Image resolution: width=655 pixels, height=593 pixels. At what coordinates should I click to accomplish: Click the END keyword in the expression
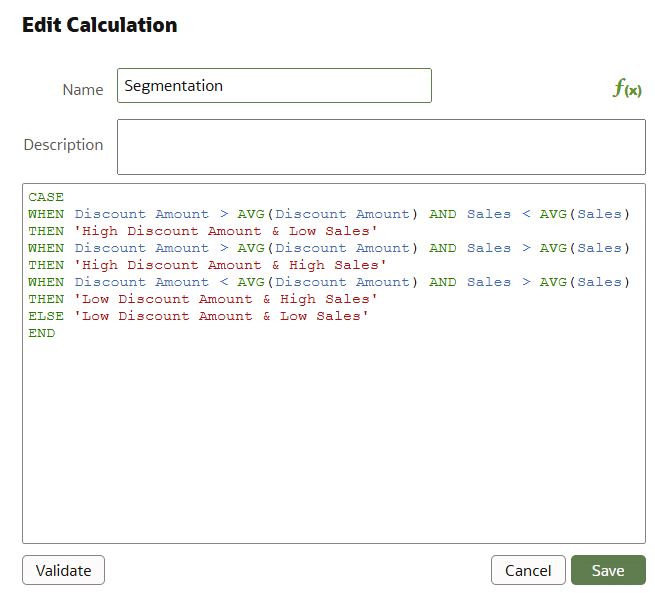coord(42,333)
